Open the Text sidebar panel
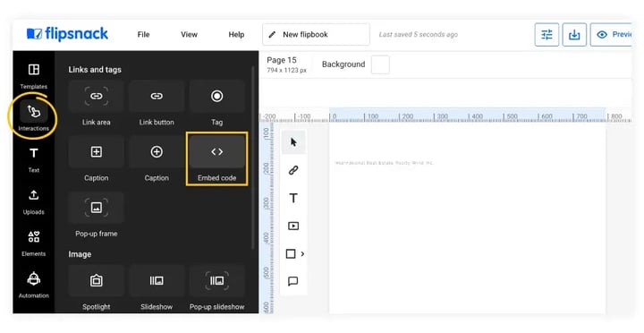Viewport: 644px width, 333px height. (34, 160)
